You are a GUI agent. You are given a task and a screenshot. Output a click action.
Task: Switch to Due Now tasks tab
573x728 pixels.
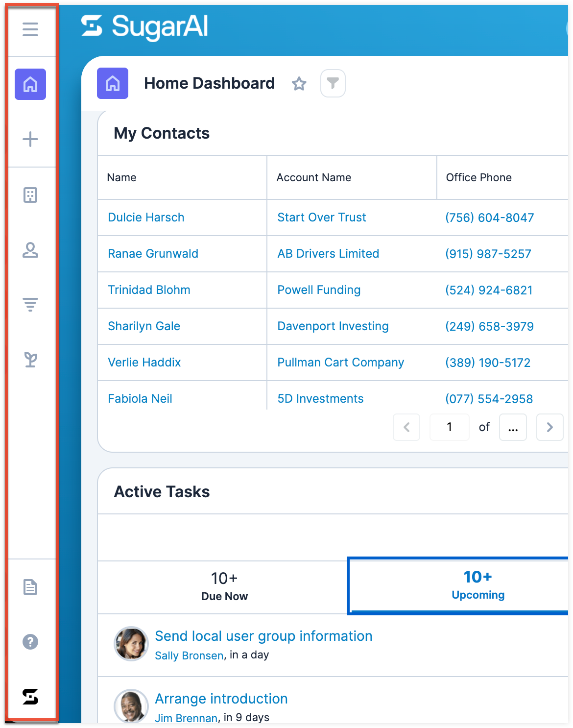point(224,586)
